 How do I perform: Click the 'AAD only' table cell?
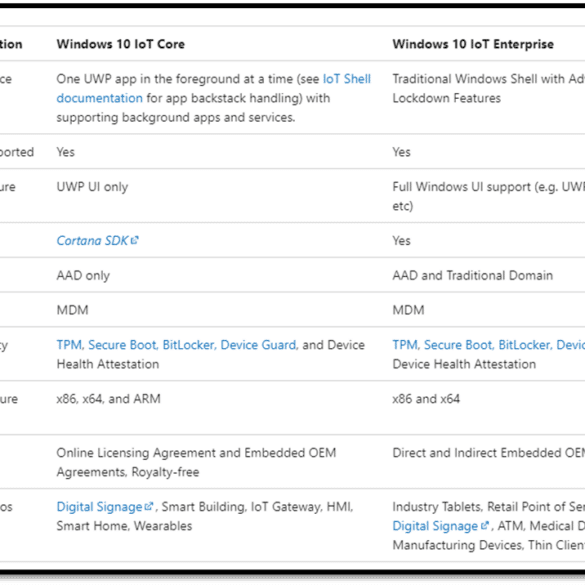[83, 275]
